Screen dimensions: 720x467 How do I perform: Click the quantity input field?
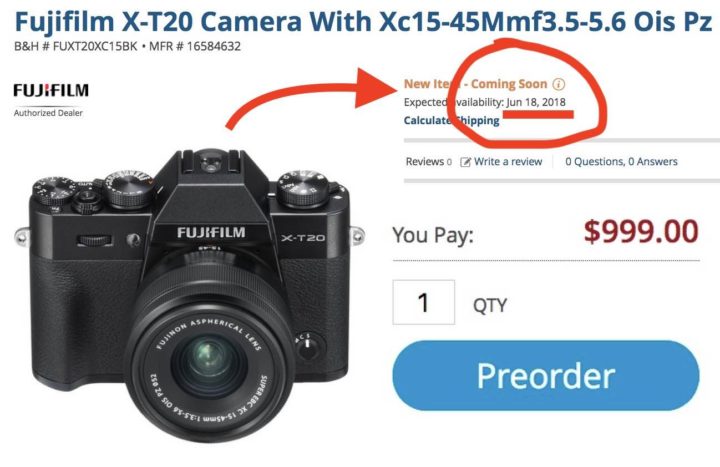(423, 302)
